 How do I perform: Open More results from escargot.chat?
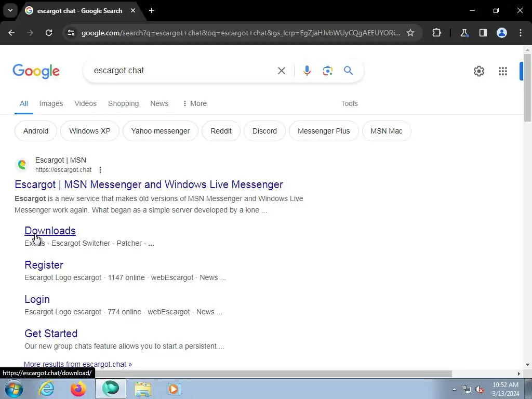pyautogui.click(x=78, y=364)
